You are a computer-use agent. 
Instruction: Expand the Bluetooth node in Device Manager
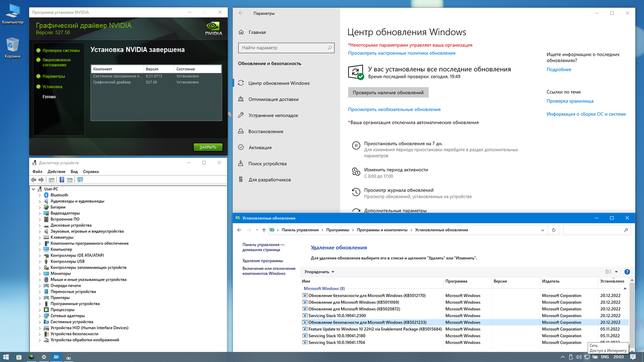[40, 195]
